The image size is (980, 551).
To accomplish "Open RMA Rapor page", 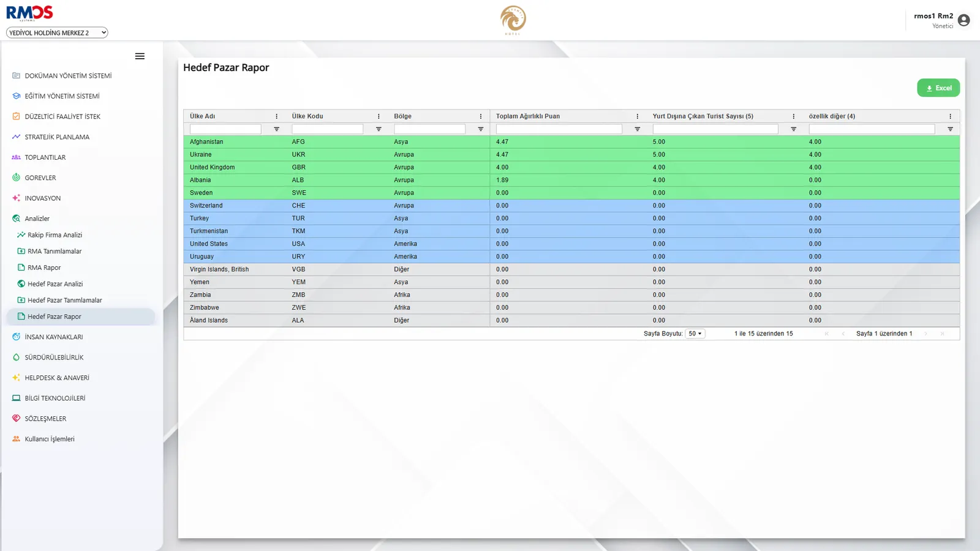I will pos(44,268).
